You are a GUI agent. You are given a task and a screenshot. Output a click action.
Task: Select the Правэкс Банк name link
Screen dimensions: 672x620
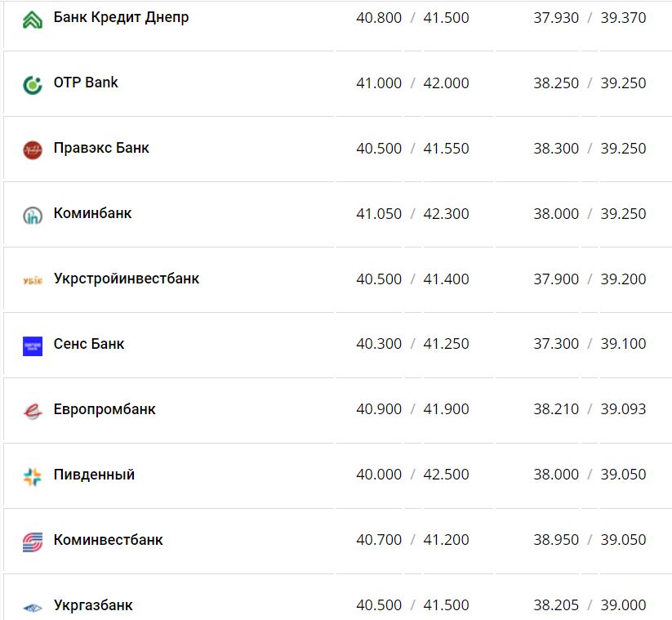click(101, 148)
